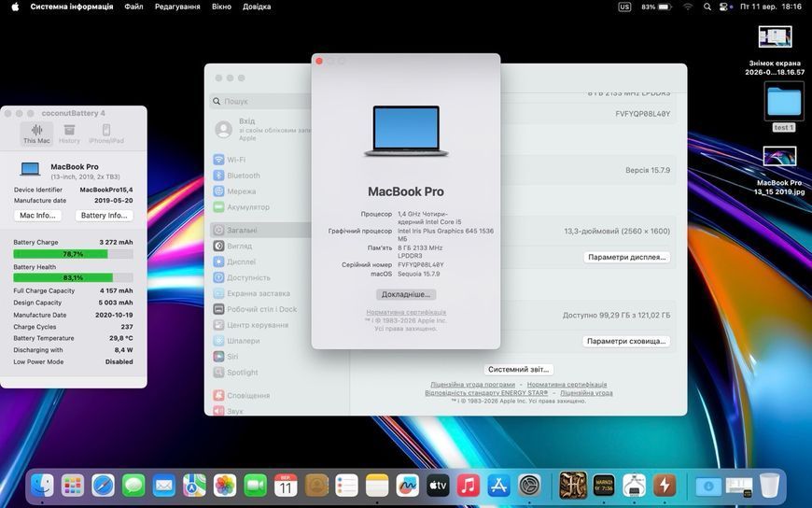Select Bluetooth in System Settings sidebar
Viewport: 812px width, 508px height.
[x=261, y=176]
